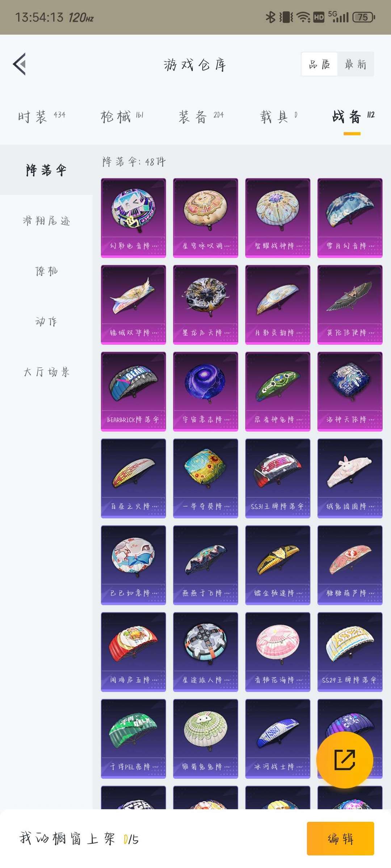Tap the 绒兔团圆 rabbit parachute
Image resolution: width=391 pixels, height=868 pixels.
tap(350, 478)
